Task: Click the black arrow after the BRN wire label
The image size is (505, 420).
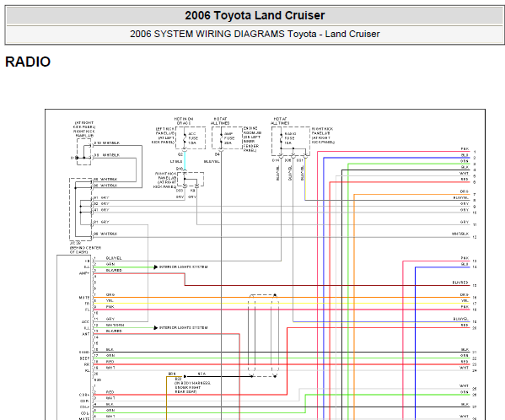Action: tap(185, 376)
